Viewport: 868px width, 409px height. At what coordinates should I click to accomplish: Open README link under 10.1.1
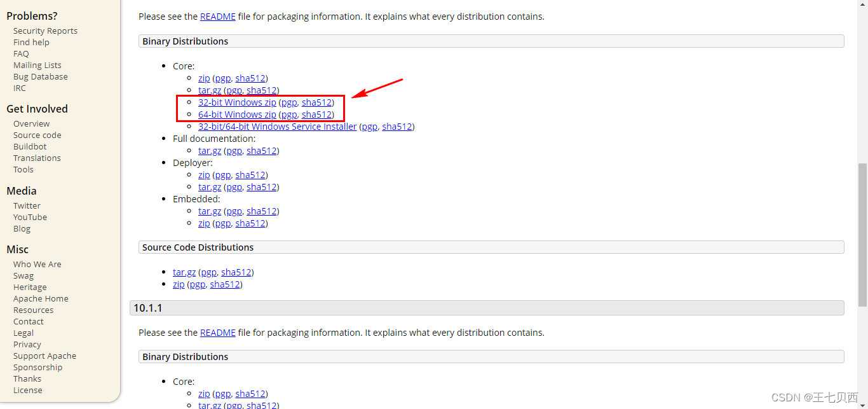click(218, 332)
